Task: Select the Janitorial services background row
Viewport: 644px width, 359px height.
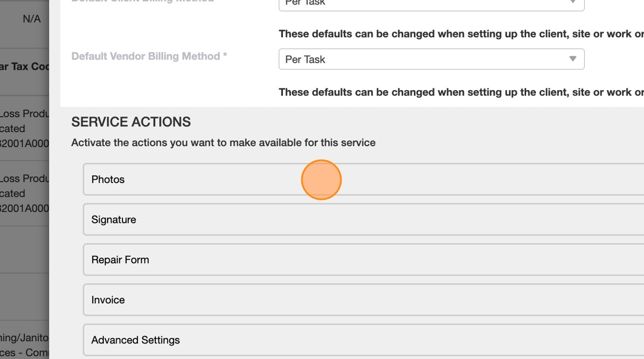Action: (x=24, y=345)
